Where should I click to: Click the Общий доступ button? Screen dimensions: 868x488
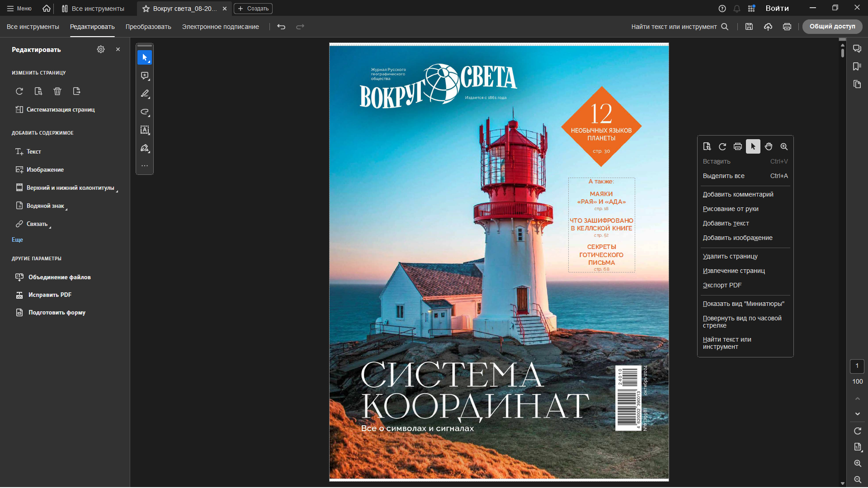tap(832, 27)
